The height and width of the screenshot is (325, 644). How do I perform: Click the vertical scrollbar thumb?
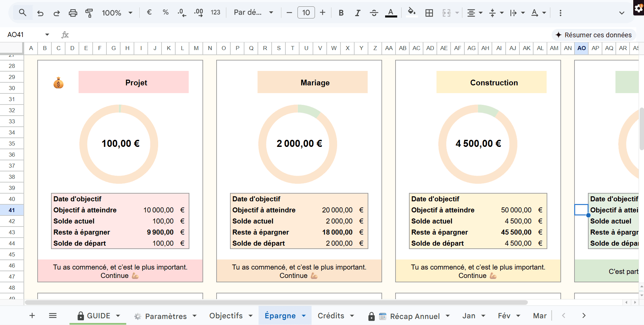click(x=642, y=129)
